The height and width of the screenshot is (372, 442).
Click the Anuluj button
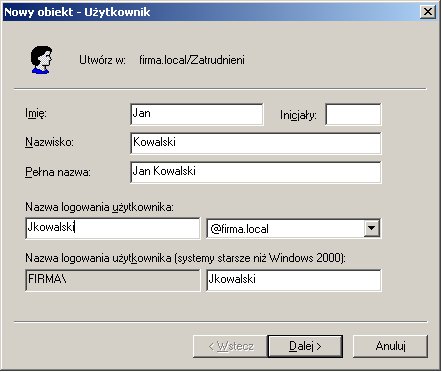click(390, 346)
